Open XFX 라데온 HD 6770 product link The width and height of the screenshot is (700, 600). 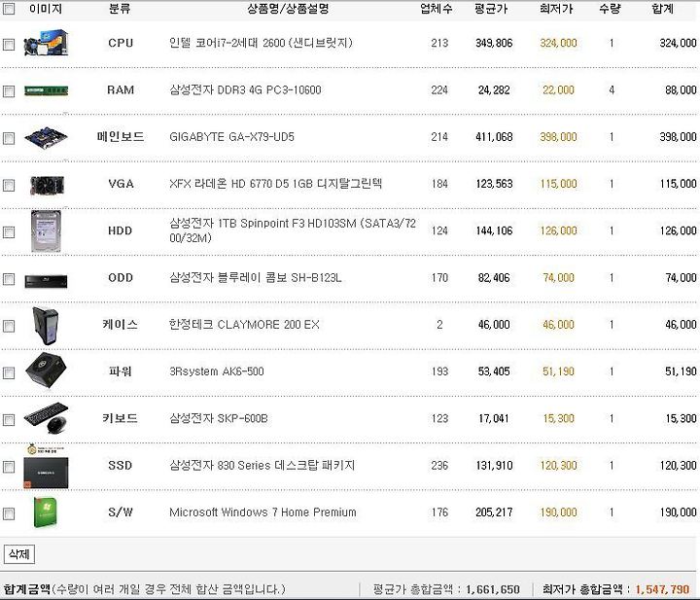click(275, 184)
